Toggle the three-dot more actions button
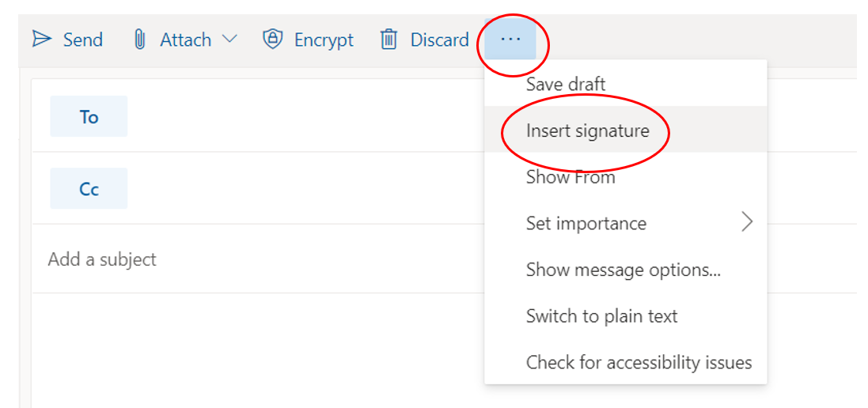The width and height of the screenshot is (868, 408). 511,40
